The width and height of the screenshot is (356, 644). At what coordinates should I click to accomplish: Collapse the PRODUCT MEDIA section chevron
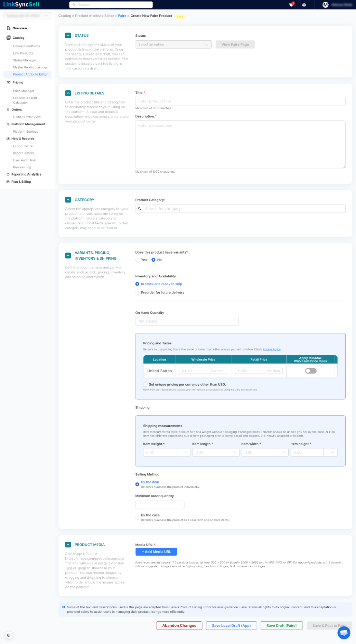68,544
